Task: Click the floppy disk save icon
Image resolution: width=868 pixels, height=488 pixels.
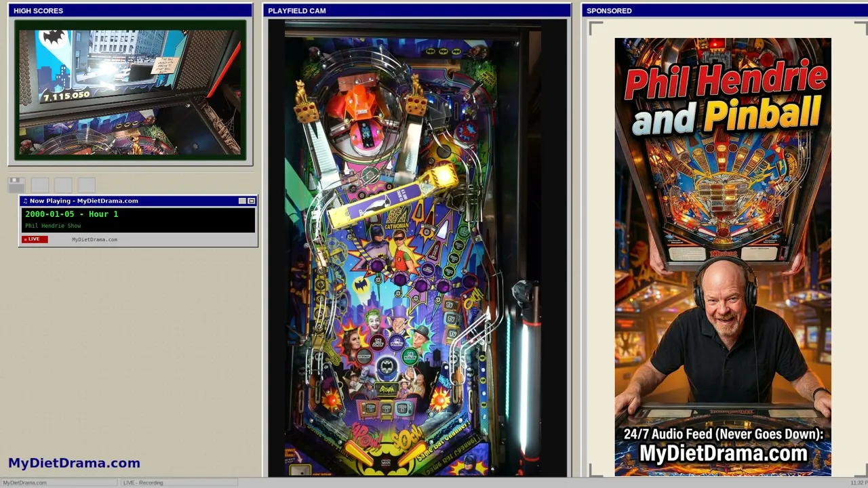Action: click(x=16, y=185)
